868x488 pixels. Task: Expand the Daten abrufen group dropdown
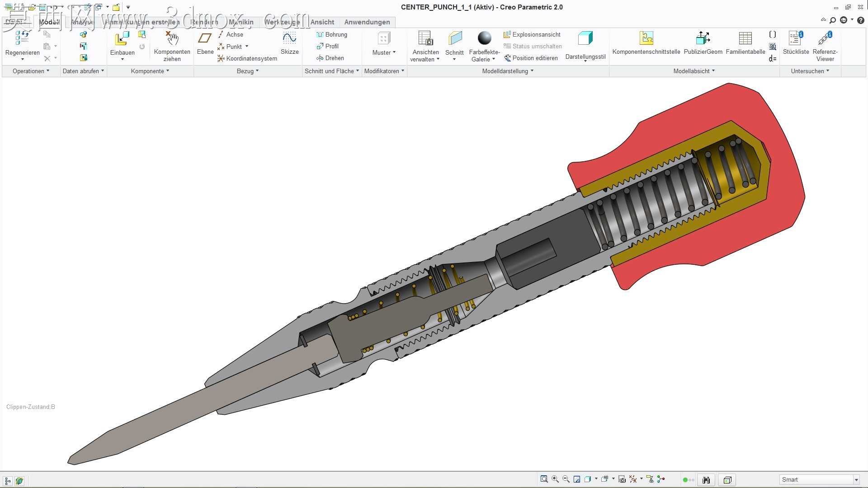click(83, 71)
